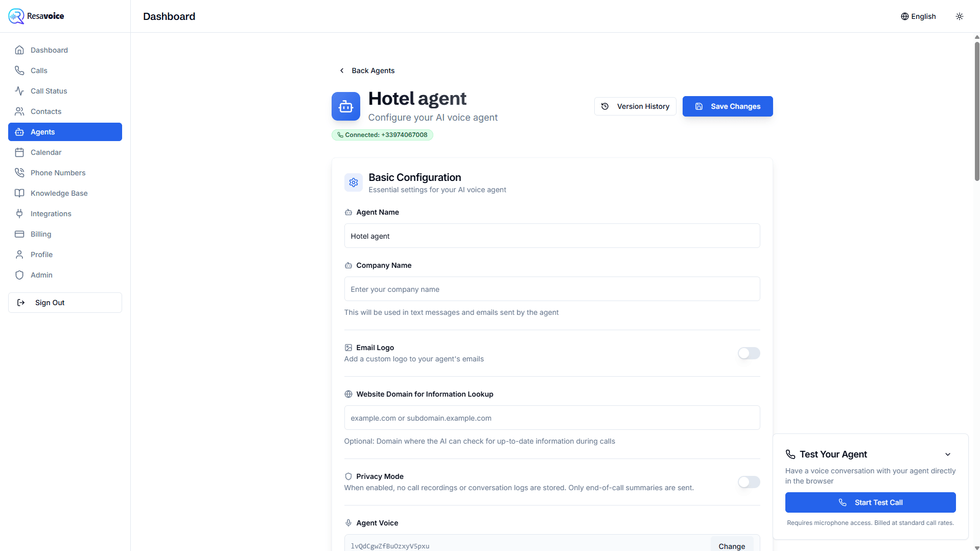The width and height of the screenshot is (980, 551).
Task: Click the Contacts people icon
Action: click(x=19, y=111)
